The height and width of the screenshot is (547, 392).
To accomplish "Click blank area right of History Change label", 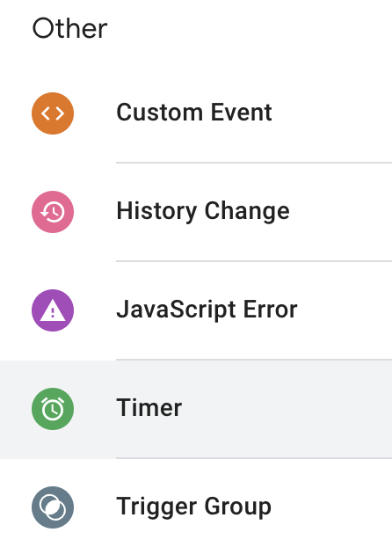I will 341,212.
